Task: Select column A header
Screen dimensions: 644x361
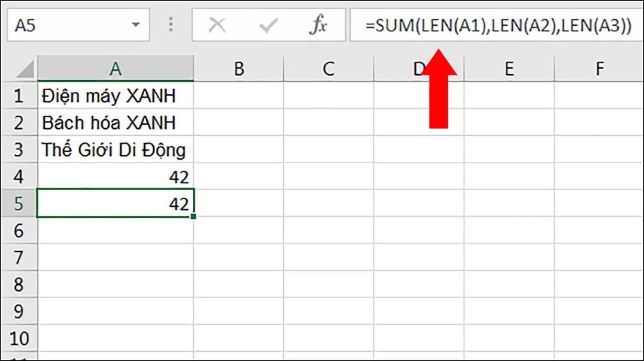Action: click(x=115, y=68)
